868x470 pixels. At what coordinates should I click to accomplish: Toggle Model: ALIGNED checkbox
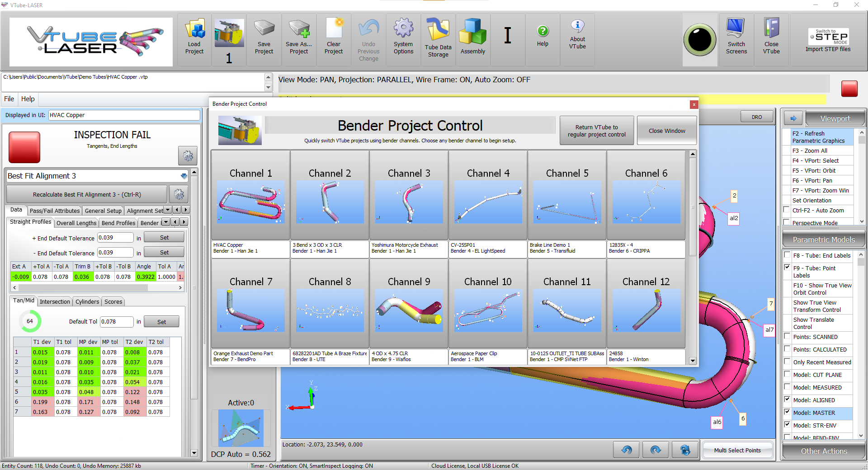[x=787, y=399]
